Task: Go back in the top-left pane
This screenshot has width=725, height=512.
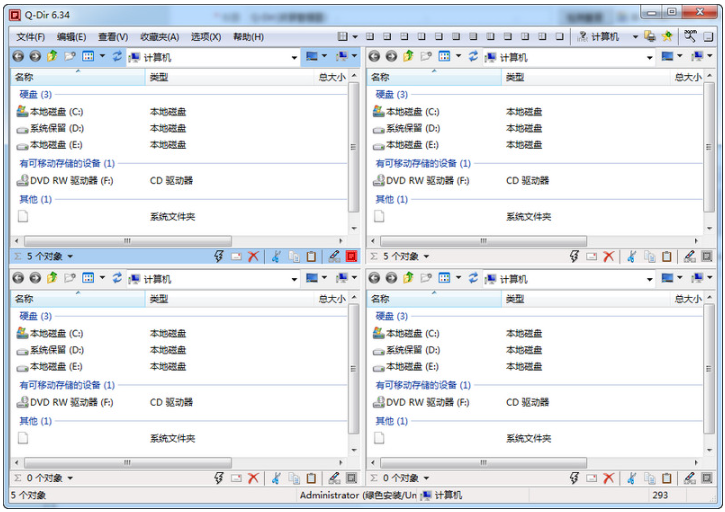Action: [x=18, y=56]
